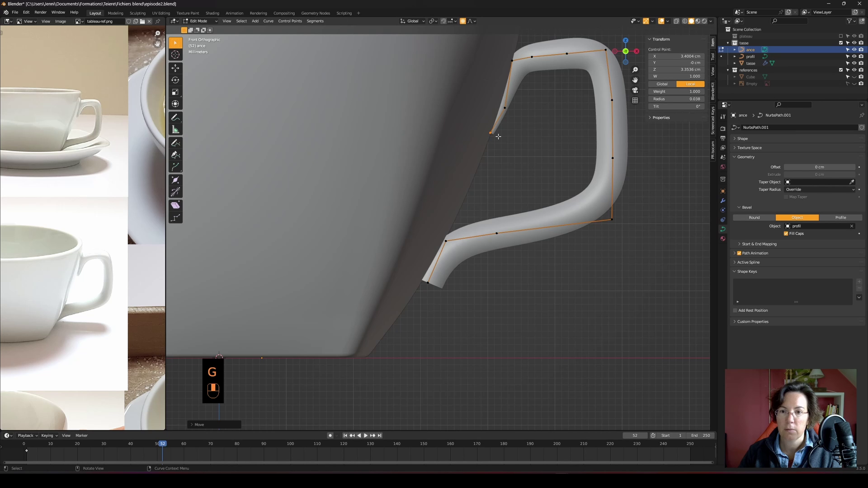Select the Draw curve tool
The height and width of the screenshot is (488, 868).
[x=175, y=143]
